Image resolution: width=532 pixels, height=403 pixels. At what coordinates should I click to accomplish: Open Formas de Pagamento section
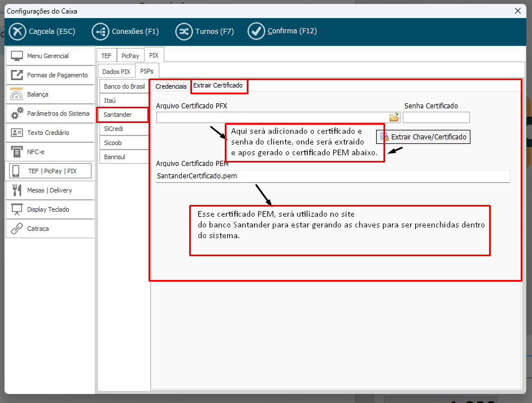pos(57,75)
